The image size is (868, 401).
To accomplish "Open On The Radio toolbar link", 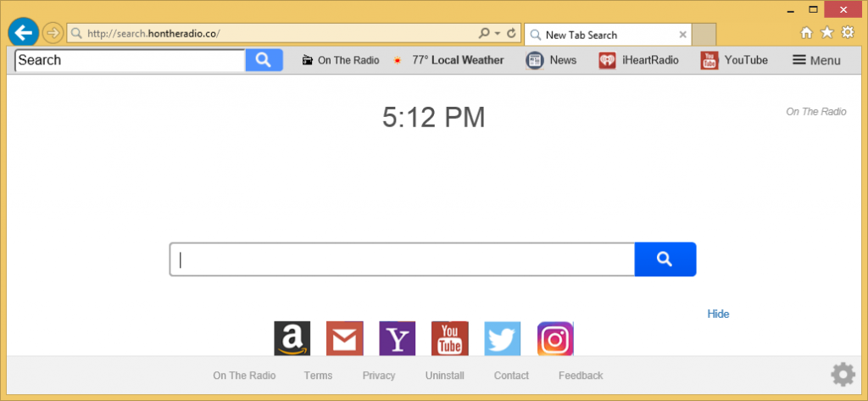I will [341, 60].
